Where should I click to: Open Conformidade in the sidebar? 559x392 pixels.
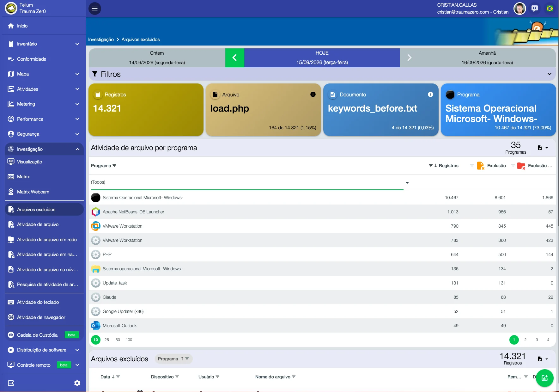pos(44,59)
